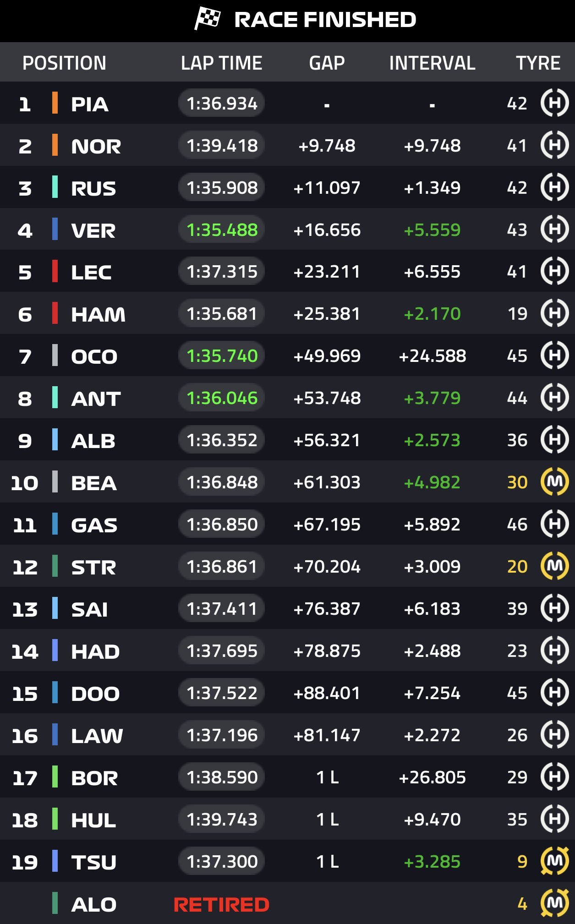Click PIA's hard tyre icon
This screenshot has height=924, width=575.
(x=554, y=103)
